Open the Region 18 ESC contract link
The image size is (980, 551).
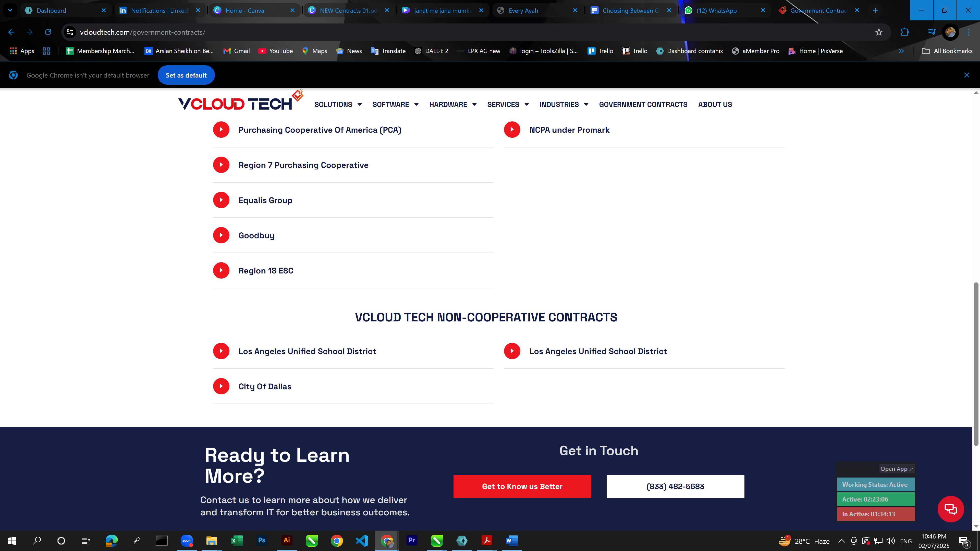[x=265, y=271]
